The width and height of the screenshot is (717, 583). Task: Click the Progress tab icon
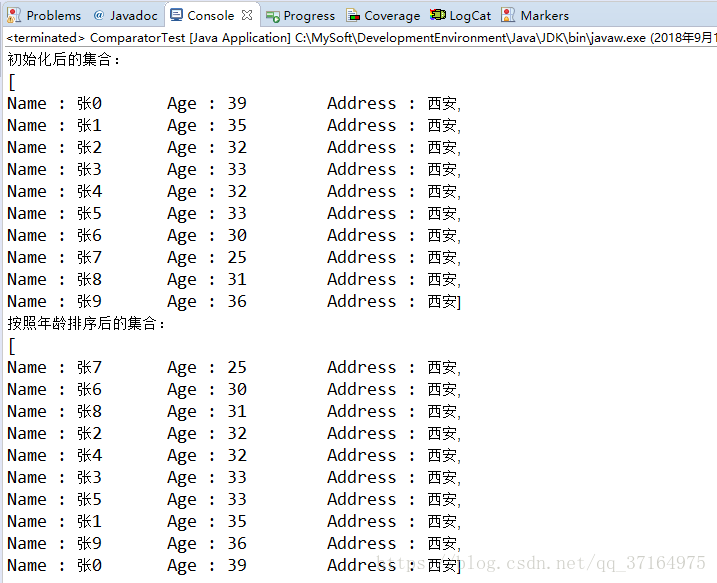click(x=273, y=16)
